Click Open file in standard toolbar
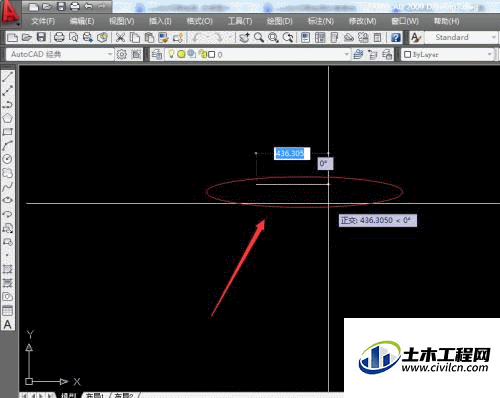 tap(27, 37)
